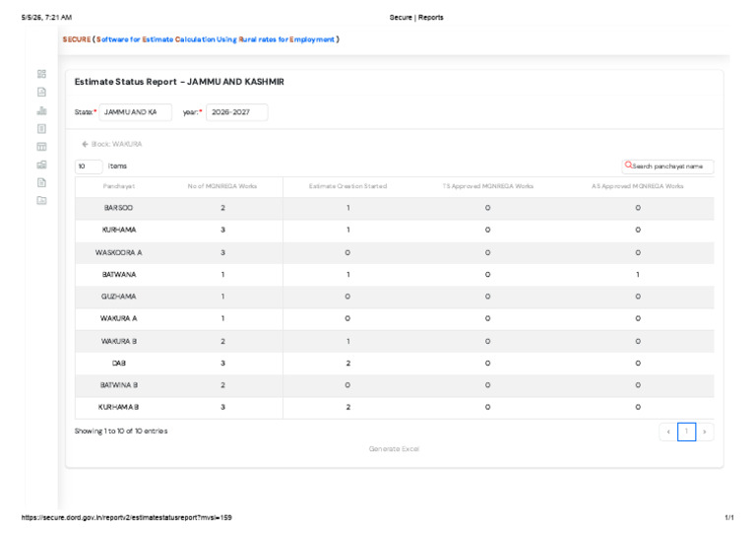The width and height of the screenshot is (756, 535).
Task: Sort by AS Approved MGNREGA Works header
Action: (638, 186)
